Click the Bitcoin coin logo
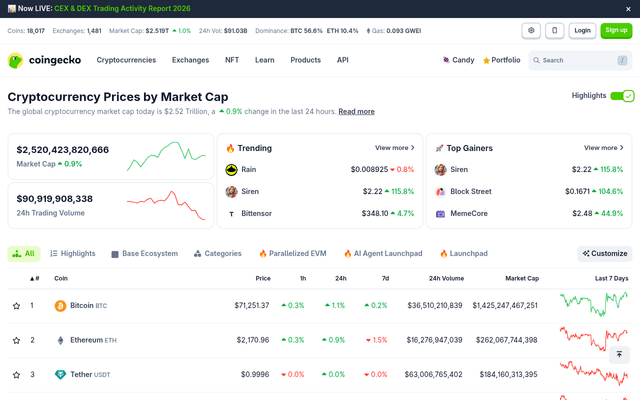Image resolution: width=640 pixels, height=400 pixels. [60, 306]
